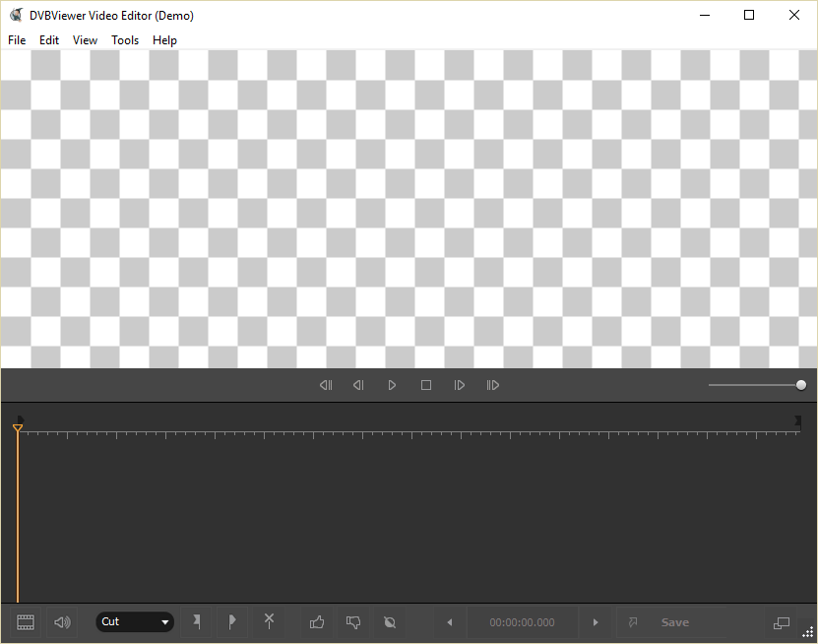818x644 pixels.
Task: Maximize the DVBViewer Video Editor window
Action: pyautogui.click(x=749, y=15)
